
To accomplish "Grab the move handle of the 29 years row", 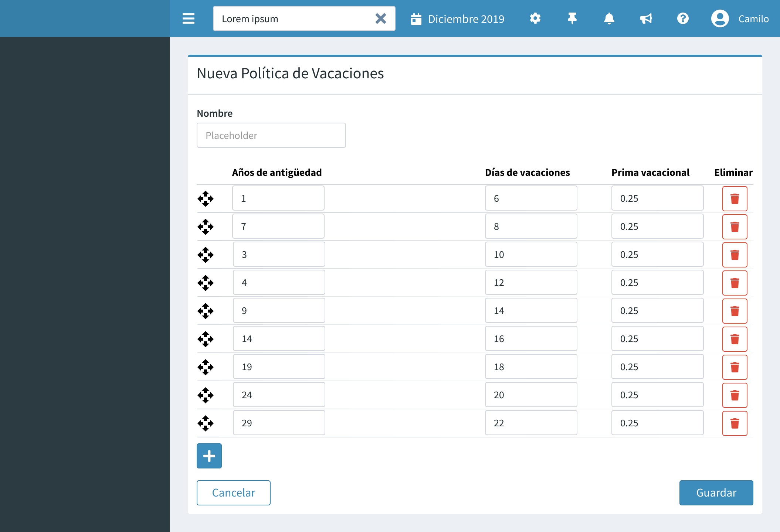I will coord(206,423).
